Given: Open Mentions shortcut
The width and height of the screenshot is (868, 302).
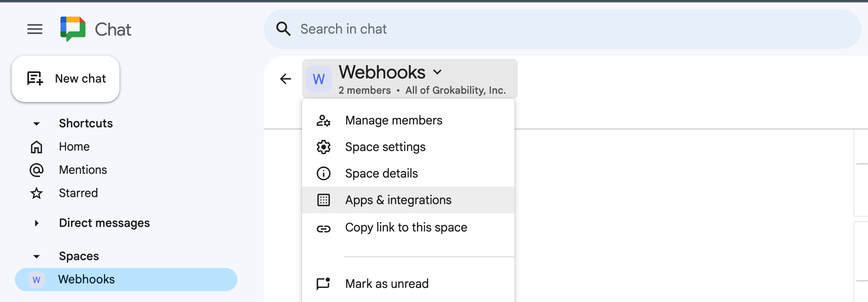Looking at the screenshot, I should click(x=83, y=170).
